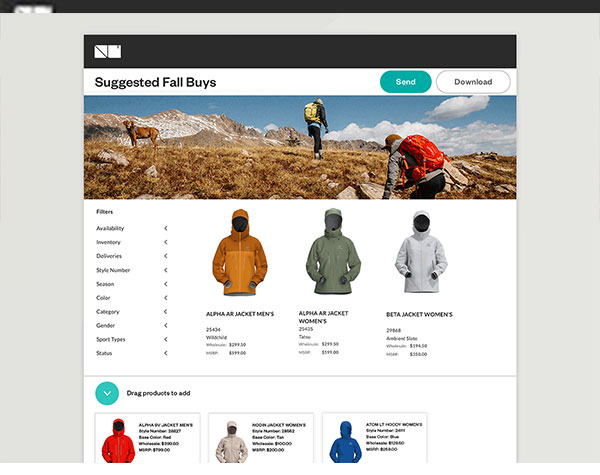The width and height of the screenshot is (600, 475).
Task: Expand the Gender filter
Action: coord(166,325)
